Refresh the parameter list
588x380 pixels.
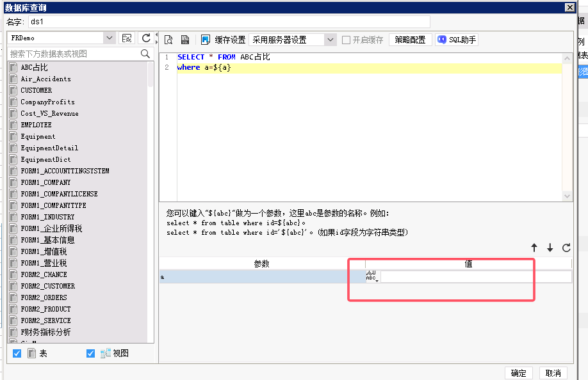pos(566,248)
